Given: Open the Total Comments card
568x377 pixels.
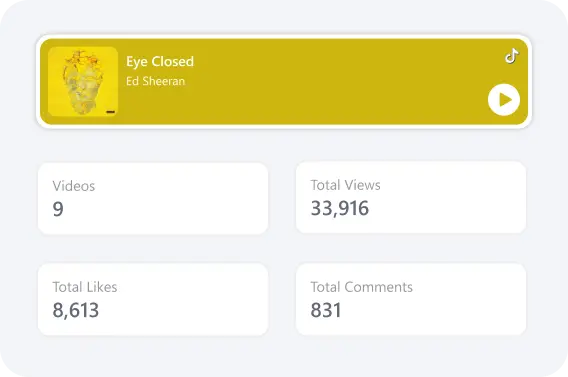Looking at the screenshot, I should coord(411,299).
